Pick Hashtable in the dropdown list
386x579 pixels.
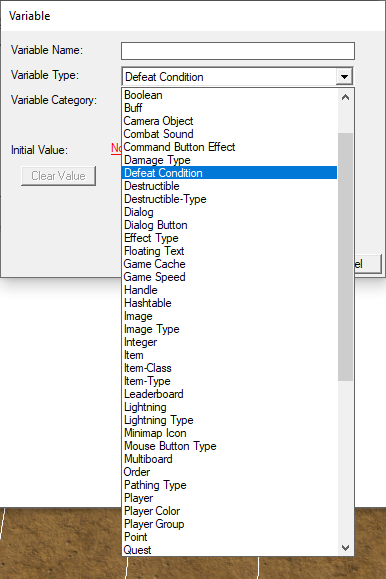[229, 303]
